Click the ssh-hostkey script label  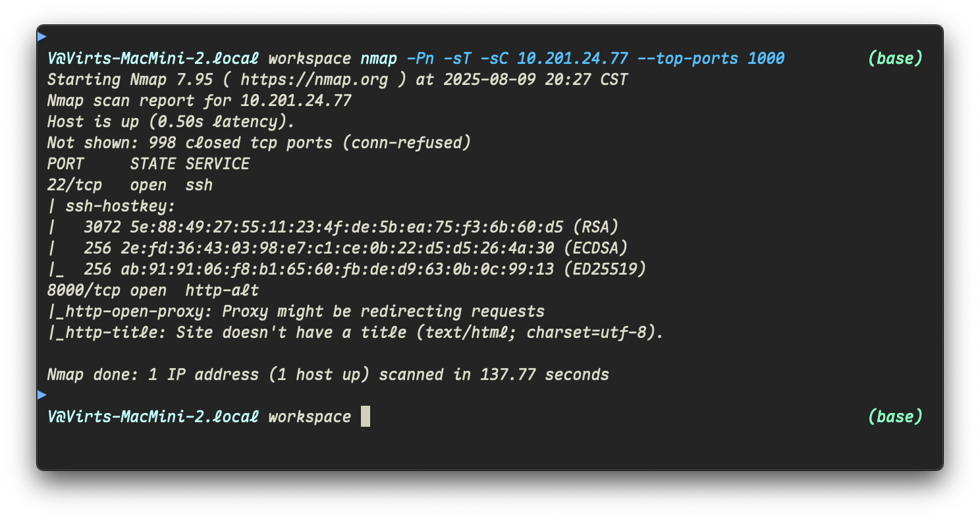120,206
